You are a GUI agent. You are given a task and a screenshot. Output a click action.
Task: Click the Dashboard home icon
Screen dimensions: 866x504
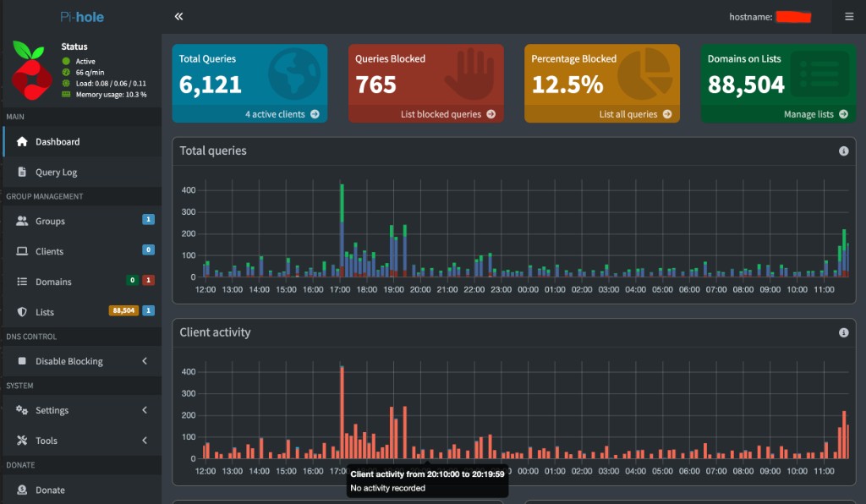click(22, 141)
